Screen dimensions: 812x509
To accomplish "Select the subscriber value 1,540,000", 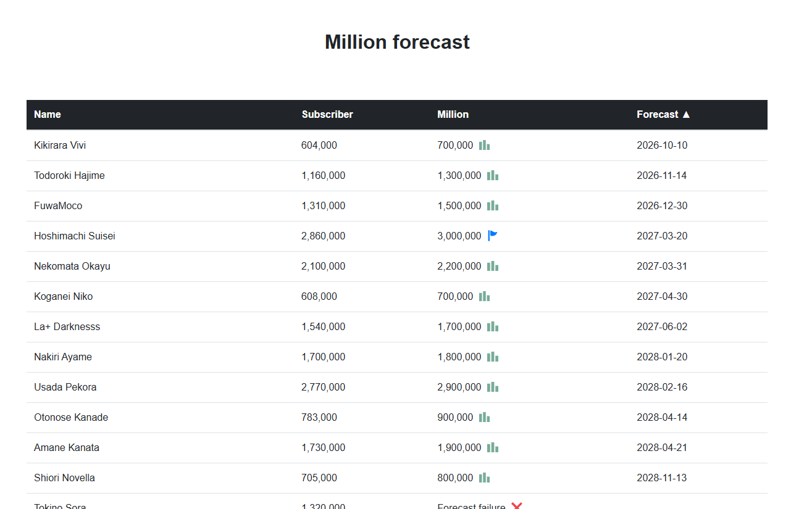I will point(324,327).
